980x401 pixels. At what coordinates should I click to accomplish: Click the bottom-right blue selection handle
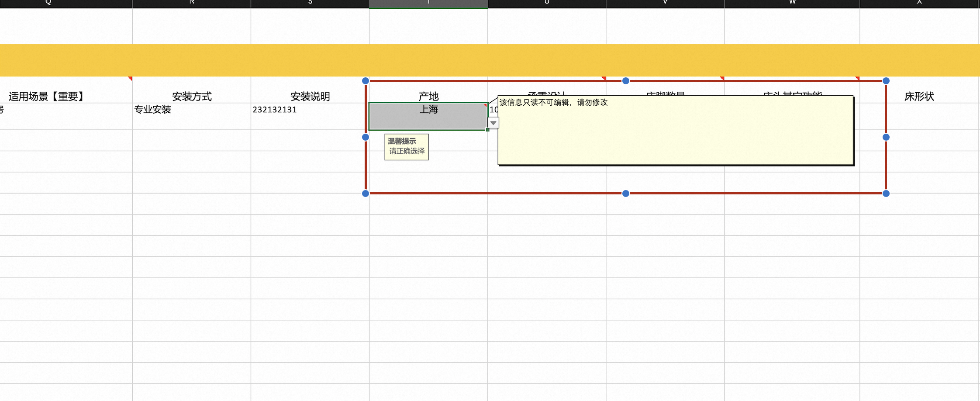[886, 193]
